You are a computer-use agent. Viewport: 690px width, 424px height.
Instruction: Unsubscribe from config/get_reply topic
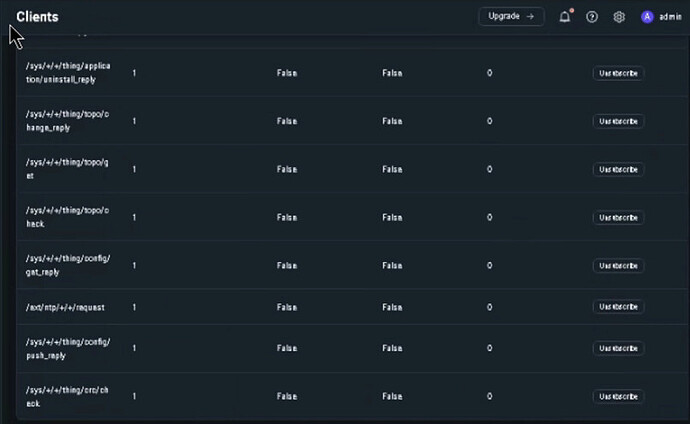[618, 265]
